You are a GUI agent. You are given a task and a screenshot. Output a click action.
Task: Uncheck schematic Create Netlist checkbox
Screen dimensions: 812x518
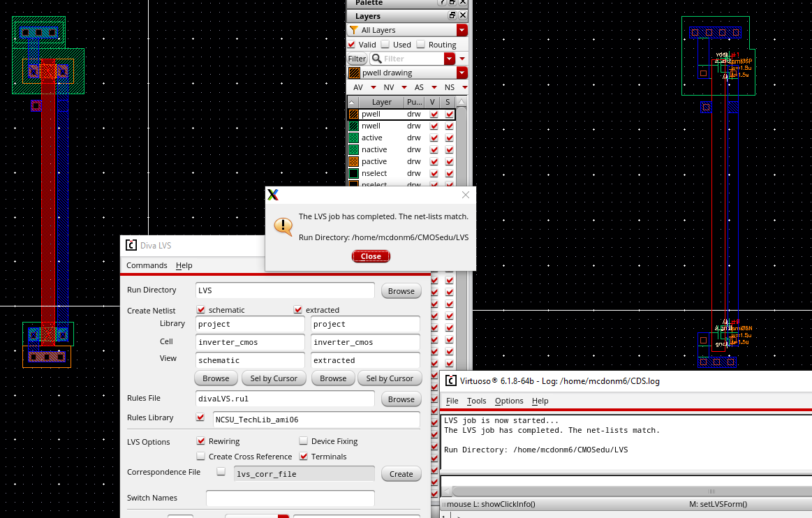click(201, 310)
